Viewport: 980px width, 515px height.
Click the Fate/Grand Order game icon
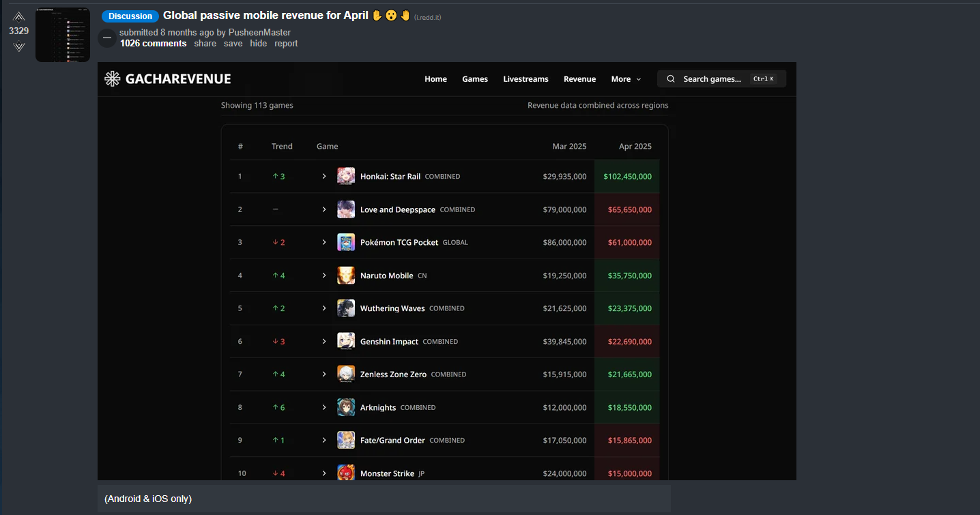(346, 440)
